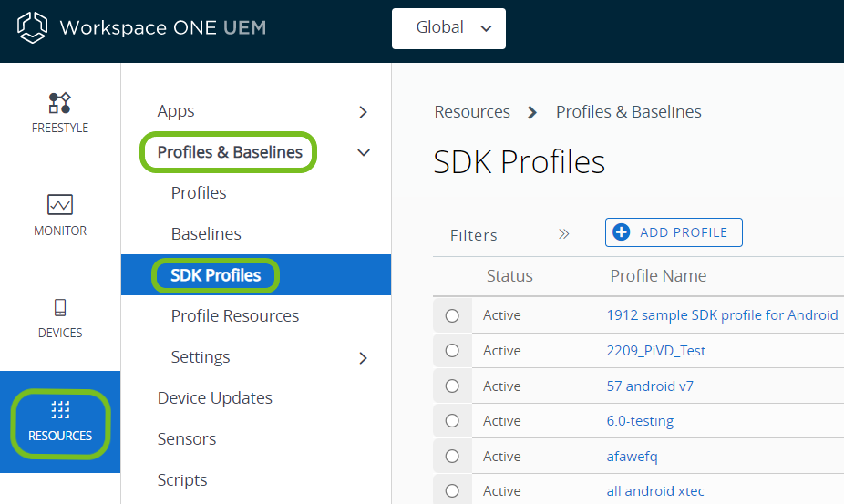Go to Device Updates
Image resolution: width=844 pixels, height=504 pixels.
(x=215, y=398)
